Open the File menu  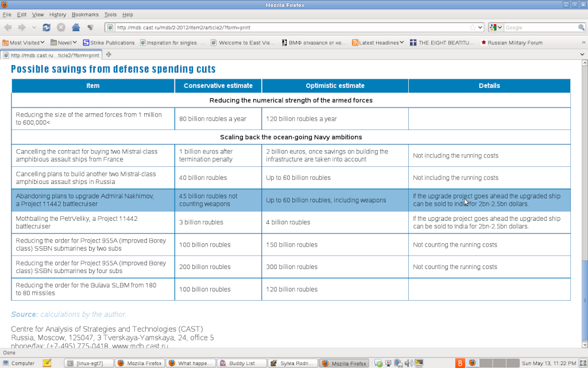pos(7,14)
